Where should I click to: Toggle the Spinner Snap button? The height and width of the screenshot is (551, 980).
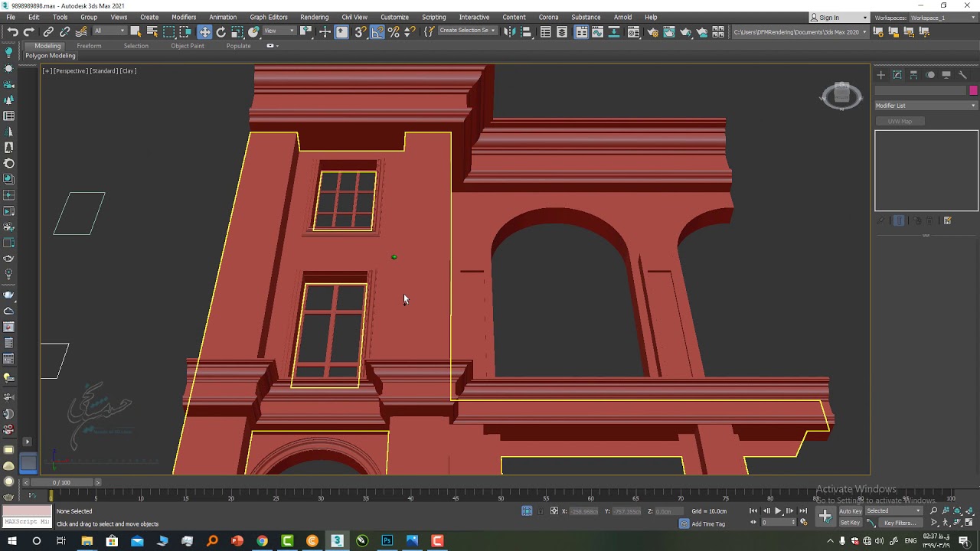tap(410, 31)
